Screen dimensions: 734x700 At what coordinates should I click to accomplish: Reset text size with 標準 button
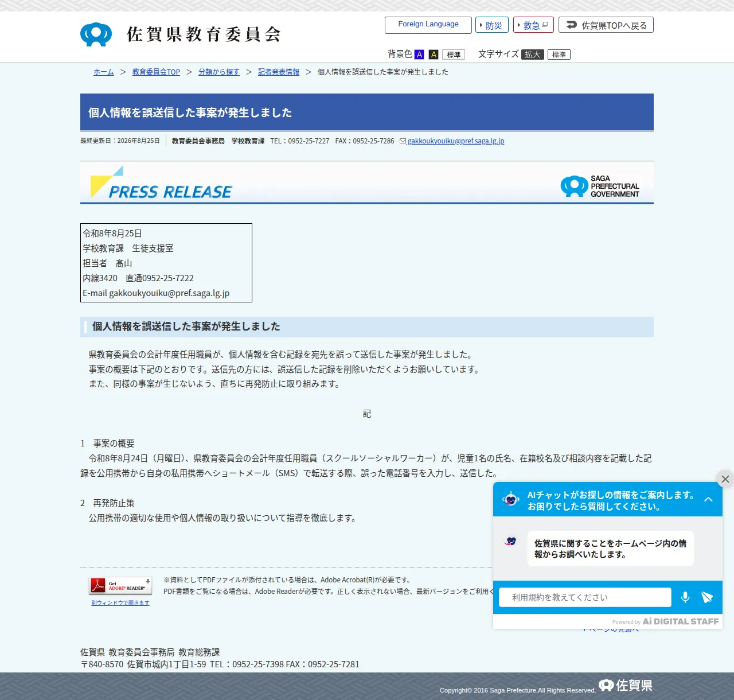coord(559,55)
